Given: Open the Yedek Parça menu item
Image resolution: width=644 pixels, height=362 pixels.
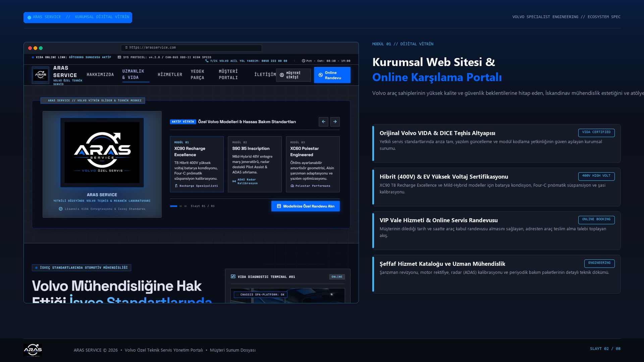Looking at the screenshot, I should (x=198, y=74).
